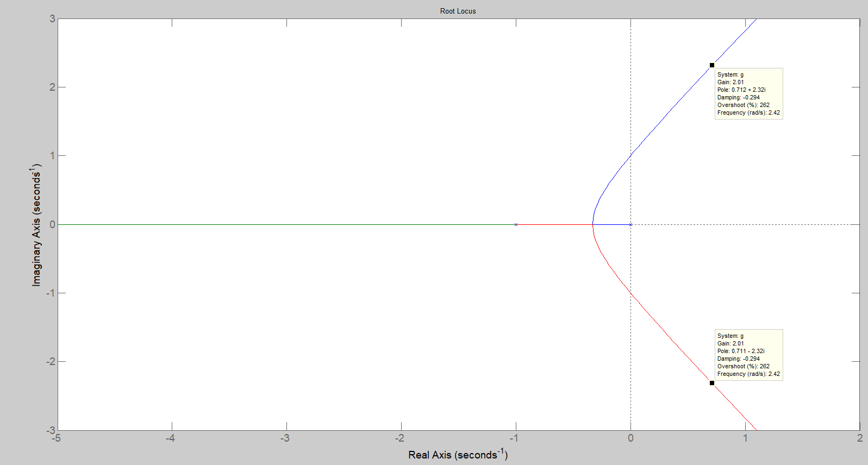Viewport: 868px width, 465px height.
Task: Click 'System: g' in the 0.712 + 2.32i tip
Action: pyautogui.click(x=730, y=74)
